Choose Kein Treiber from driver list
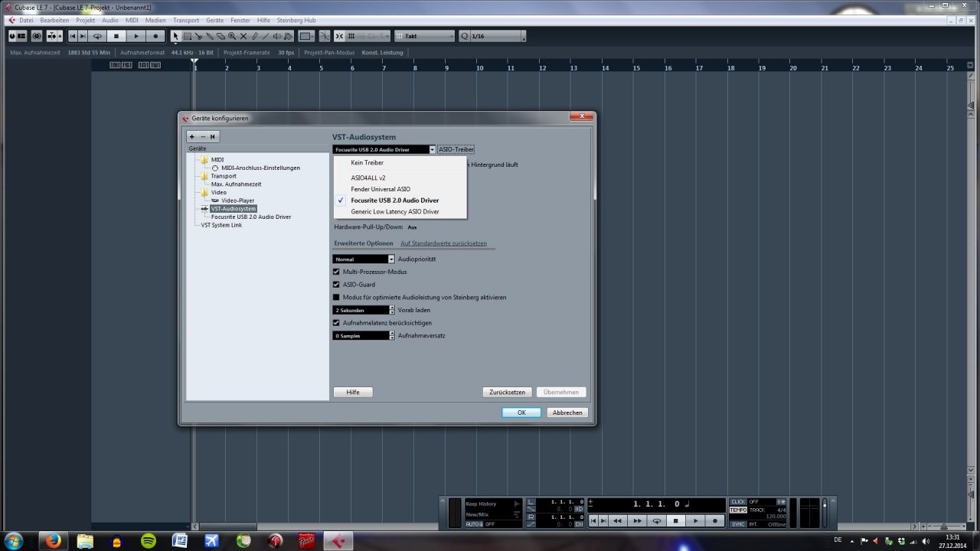980x551 pixels. (x=400, y=163)
